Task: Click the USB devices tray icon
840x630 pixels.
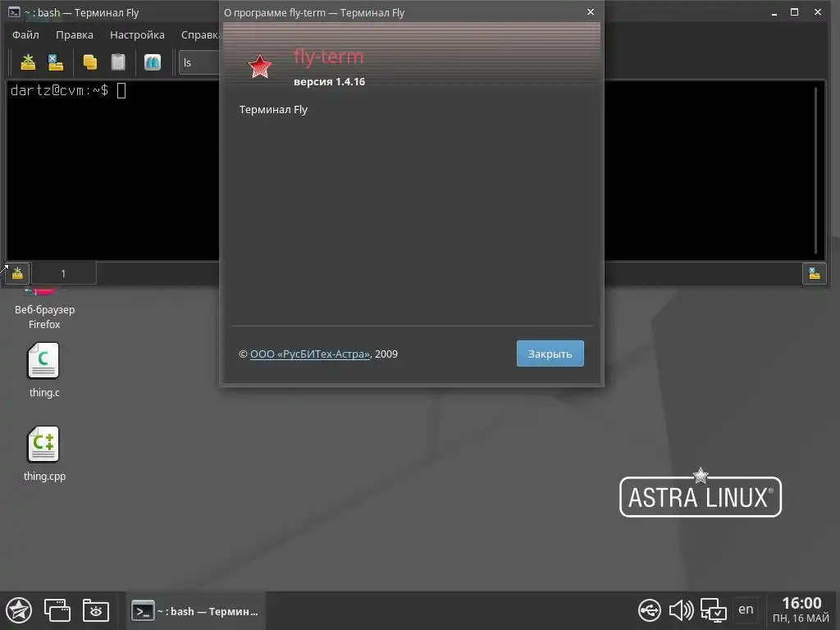Action: [x=650, y=610]
